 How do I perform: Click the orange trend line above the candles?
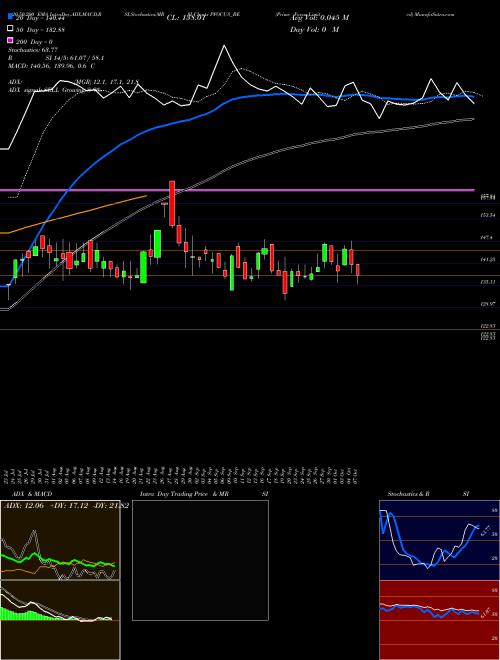[74, 214]
